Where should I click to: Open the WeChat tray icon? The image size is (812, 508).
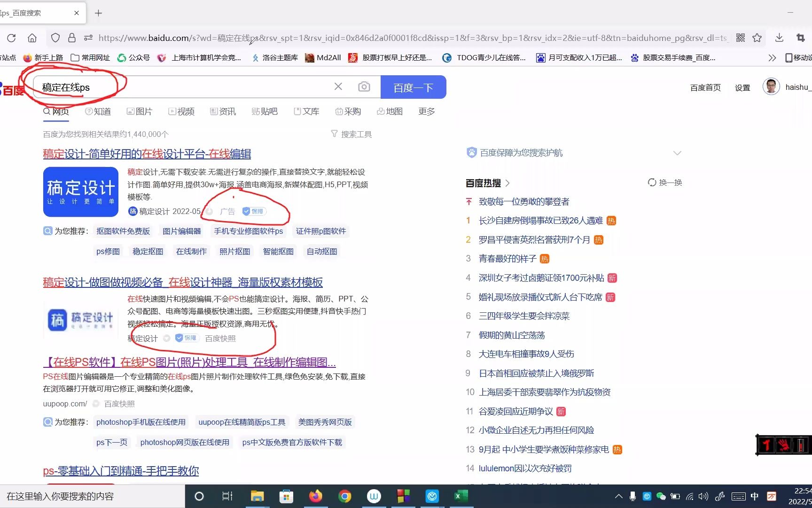(661, 496)
